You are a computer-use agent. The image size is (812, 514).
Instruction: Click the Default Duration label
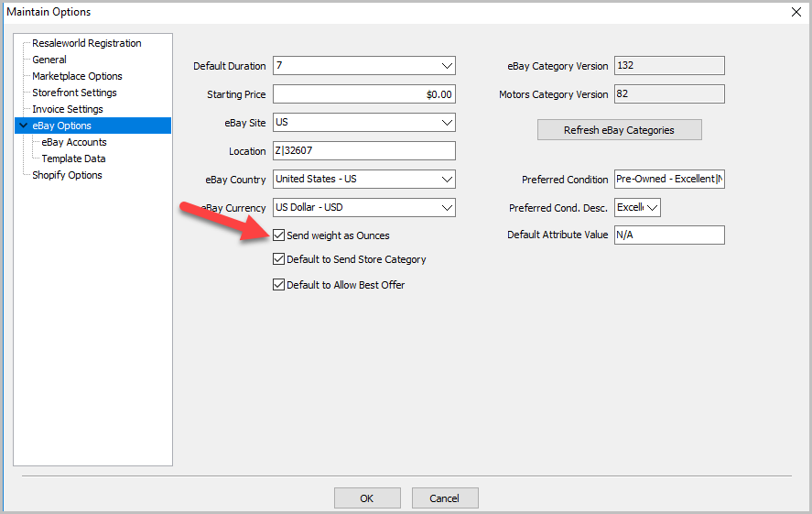230,66
